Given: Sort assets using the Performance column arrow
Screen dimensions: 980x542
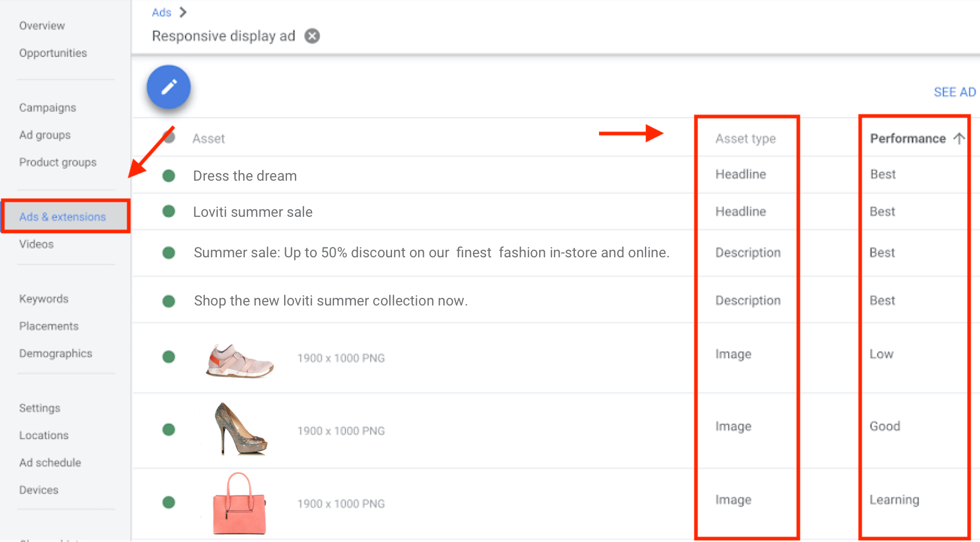Looking at the screenshot, I should [x=959, y=139].
